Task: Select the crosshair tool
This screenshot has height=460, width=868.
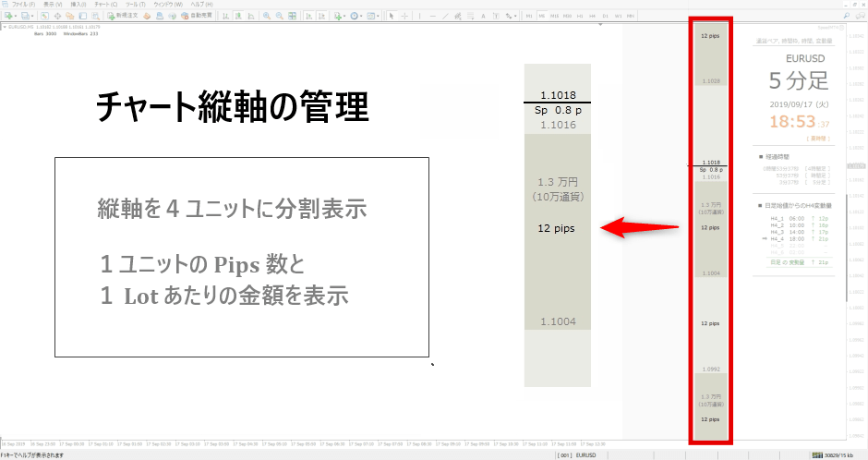Action: (x=404, y=16)
